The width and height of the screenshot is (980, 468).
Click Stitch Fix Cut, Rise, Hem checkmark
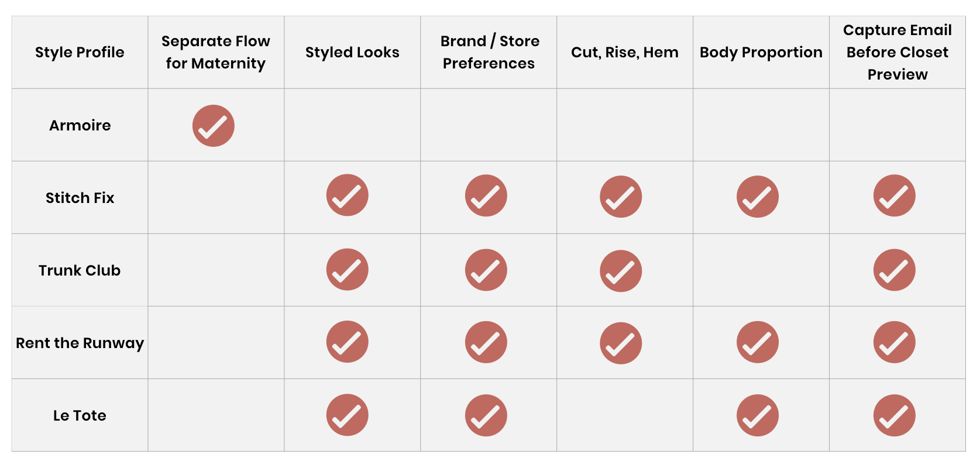coord(621,197)
